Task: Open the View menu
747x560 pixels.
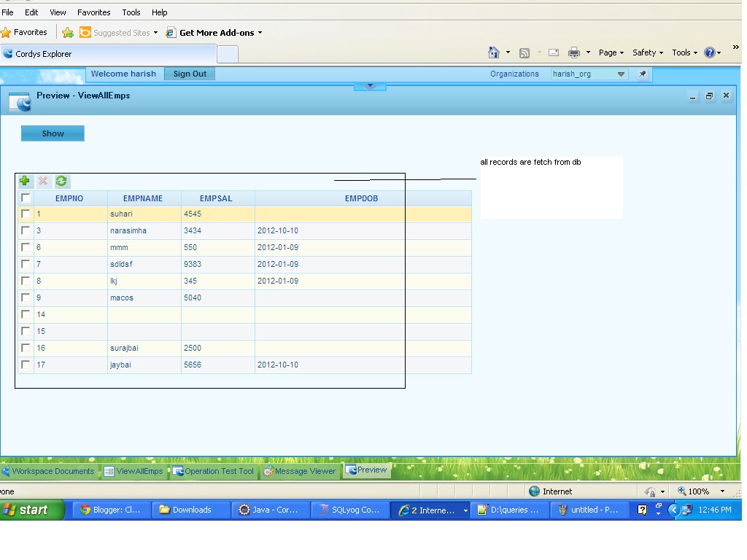Action: [x=58, y=12]
